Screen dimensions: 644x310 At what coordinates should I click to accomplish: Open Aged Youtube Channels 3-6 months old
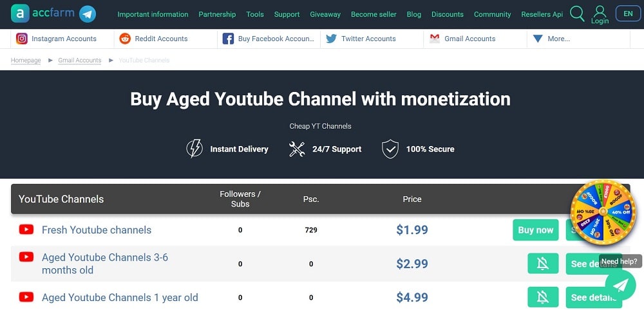tap(105, 264)
